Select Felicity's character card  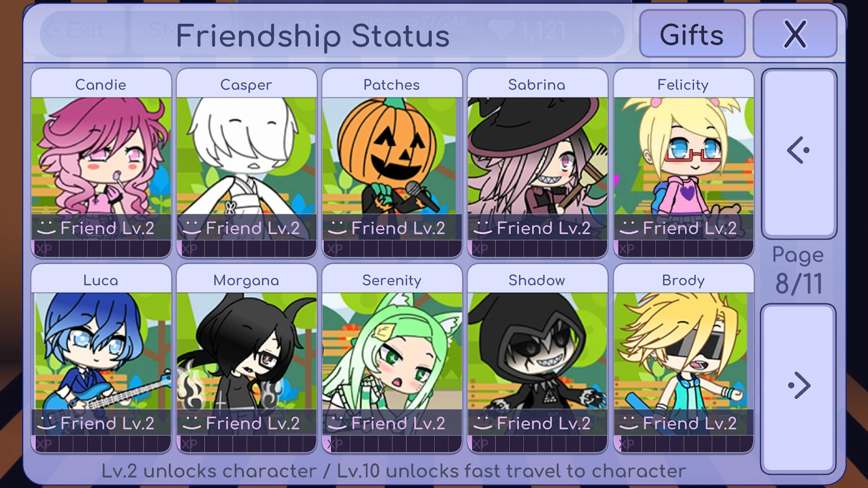(683, 163)
